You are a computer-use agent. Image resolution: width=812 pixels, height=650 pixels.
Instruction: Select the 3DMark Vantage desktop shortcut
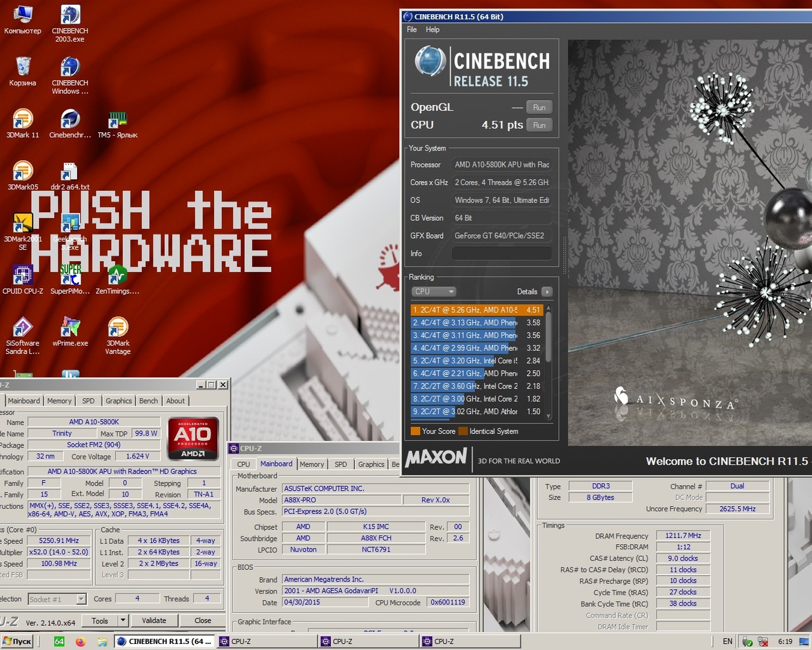coord(117,336)
